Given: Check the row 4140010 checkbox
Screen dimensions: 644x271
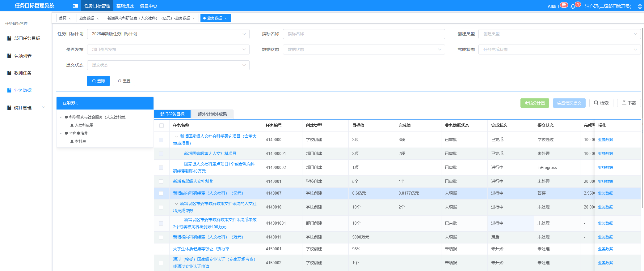Looking at the screenshot, I should click(161, 207).
